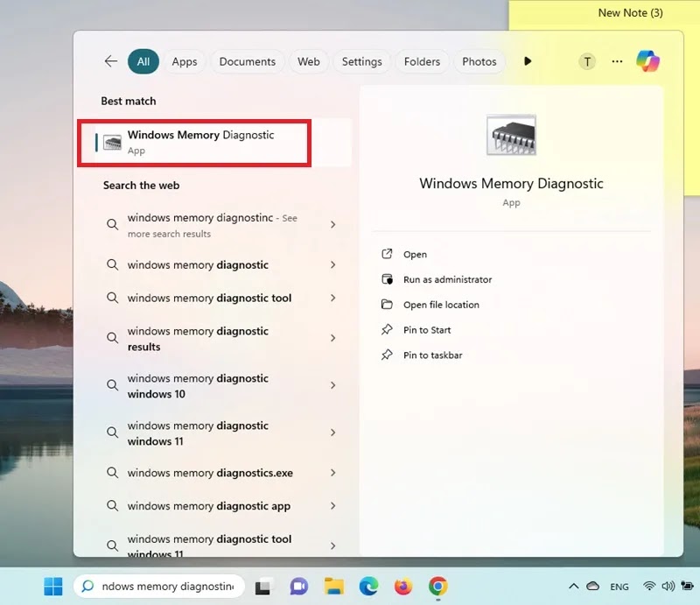This screenshot has width=700, height=605.
Task: Click Open file location
Action: click(x=441, y=305)
